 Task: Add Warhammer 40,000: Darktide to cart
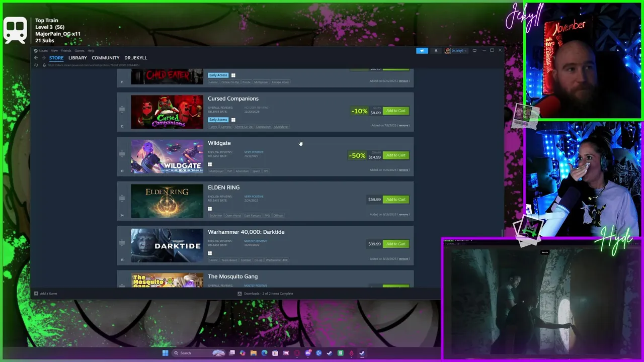pyautogui.click(x=396, y=244)
